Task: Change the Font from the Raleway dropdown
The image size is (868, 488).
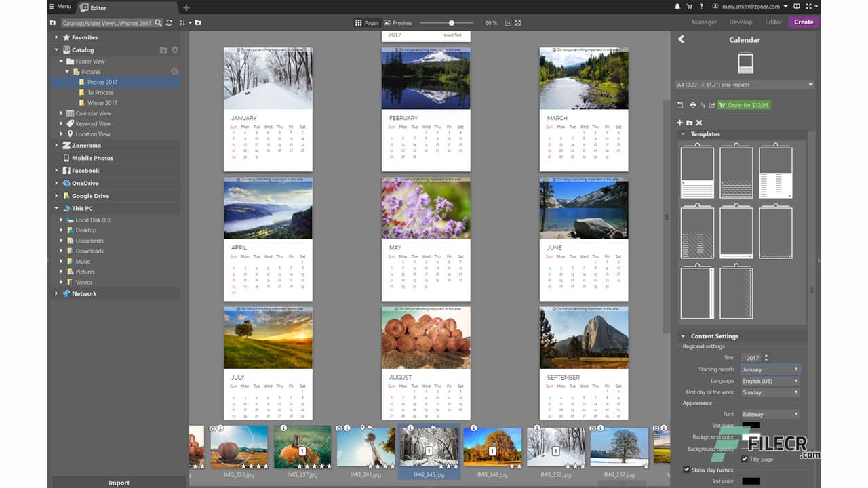Action: (x=770, y=414)
